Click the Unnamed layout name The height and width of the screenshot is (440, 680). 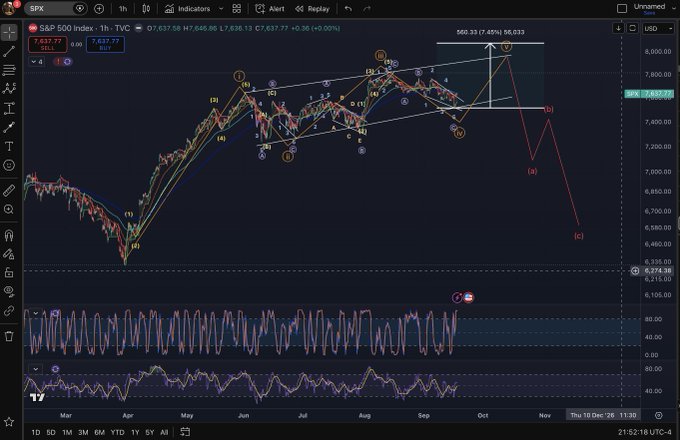(649, 7)
